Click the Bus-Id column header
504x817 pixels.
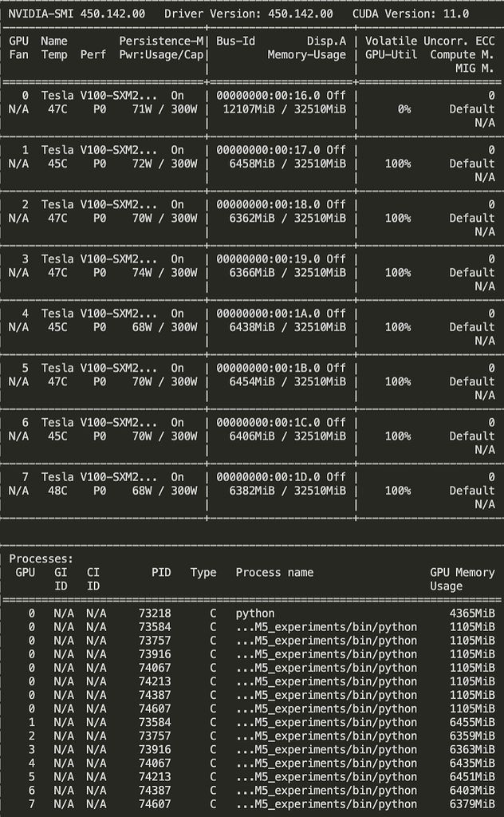[235, 41]
